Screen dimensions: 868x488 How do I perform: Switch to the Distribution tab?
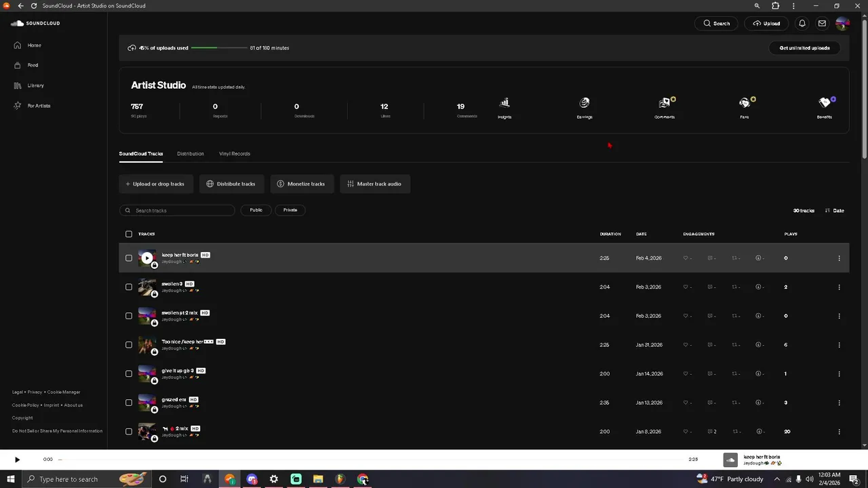191,154
